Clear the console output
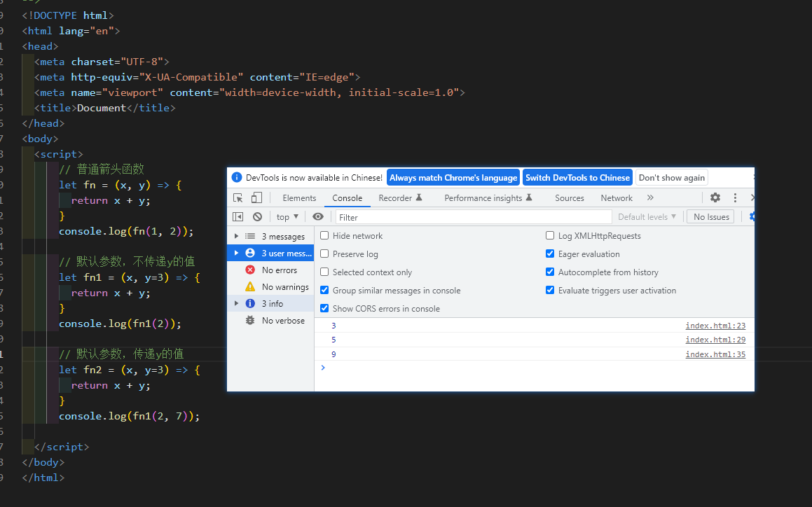Image resolution: width=812 pixels, height=507 pixels. click(x=257, y=217)
